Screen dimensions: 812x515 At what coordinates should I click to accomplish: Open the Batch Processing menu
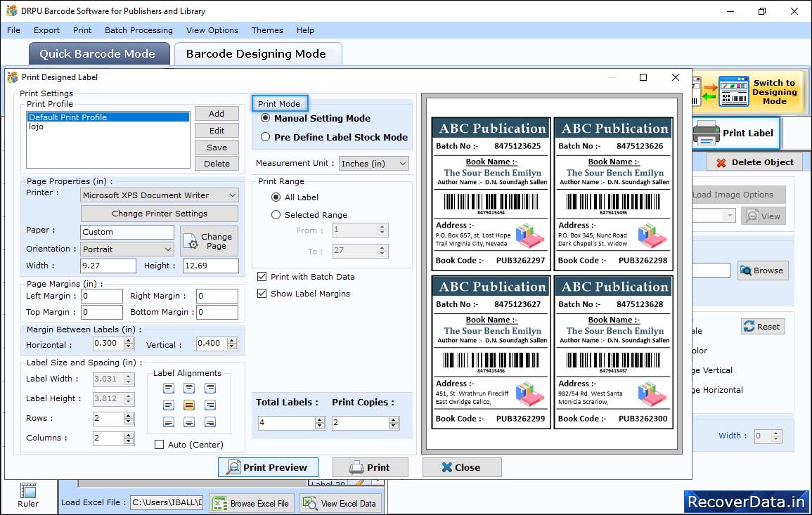138,30
